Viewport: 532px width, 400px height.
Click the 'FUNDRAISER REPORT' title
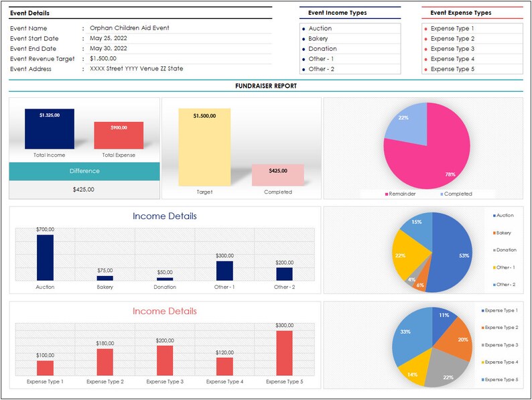[266, 86]
